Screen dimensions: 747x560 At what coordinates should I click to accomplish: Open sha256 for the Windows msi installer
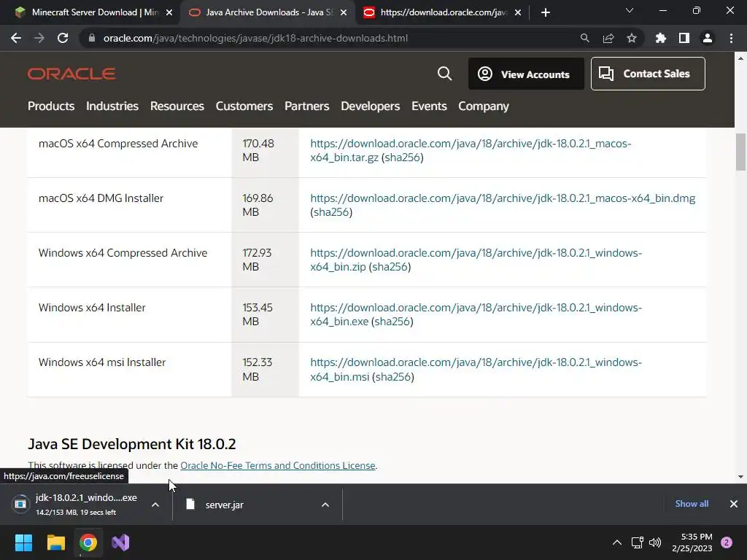[393, 377]
